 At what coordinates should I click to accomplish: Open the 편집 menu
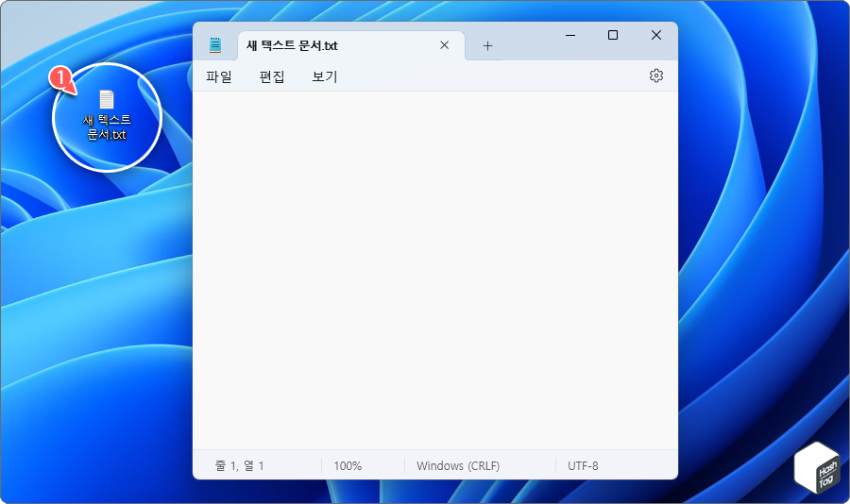272,76
